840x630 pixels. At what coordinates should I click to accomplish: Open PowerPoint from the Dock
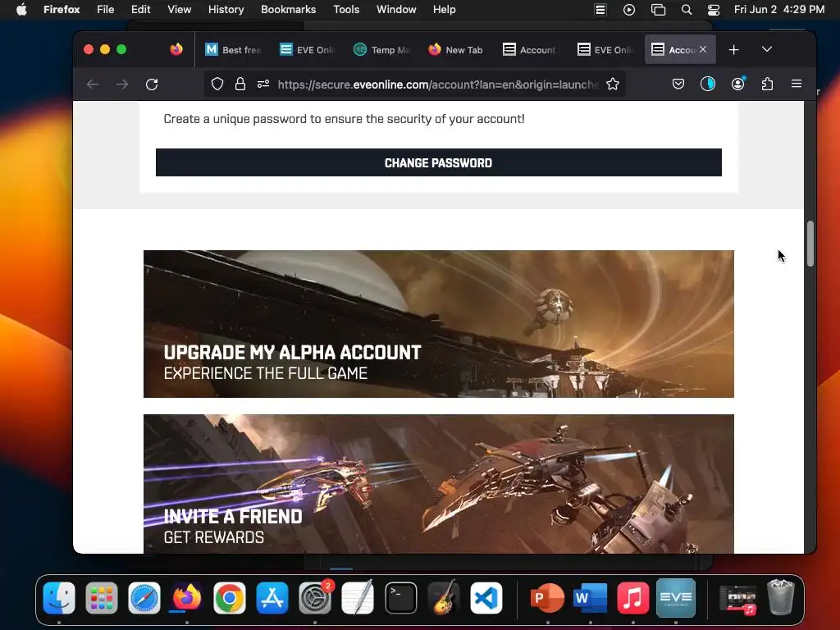point(547,598)
